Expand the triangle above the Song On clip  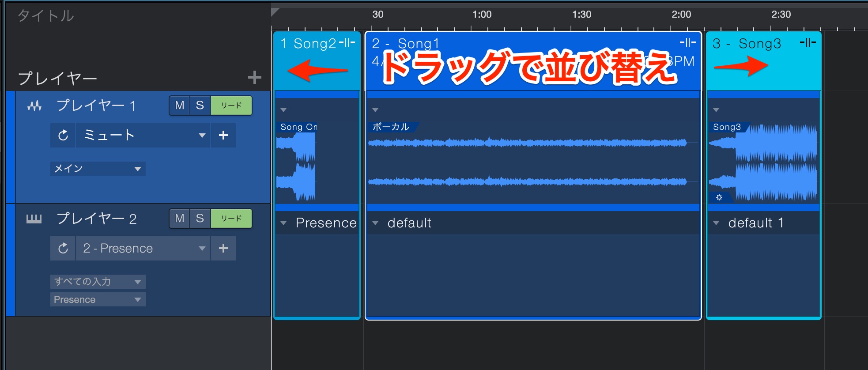click(283, 109)
